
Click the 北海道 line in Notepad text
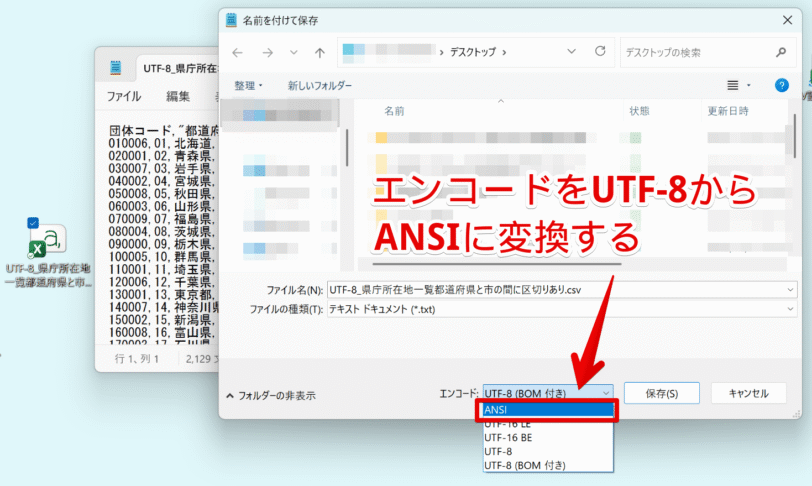click(162, 143)
